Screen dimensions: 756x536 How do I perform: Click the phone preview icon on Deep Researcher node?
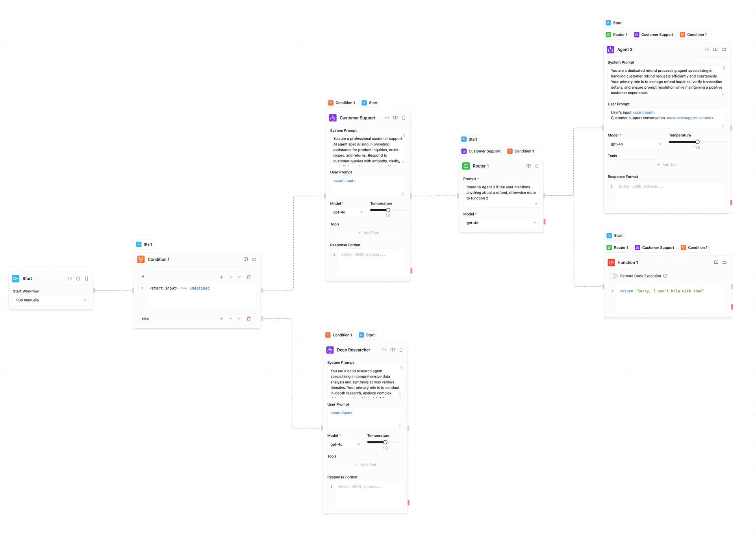[401, 350]
